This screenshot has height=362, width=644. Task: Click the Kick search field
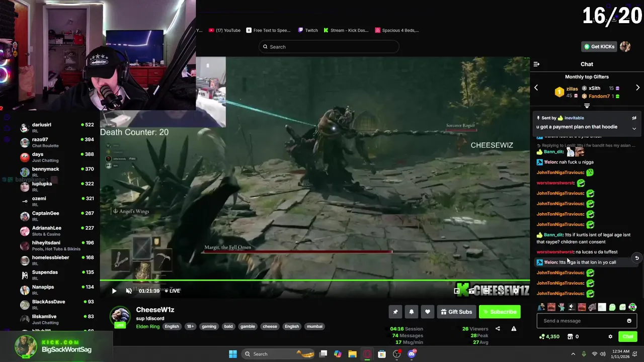pyautogui.click(x=329, y=47)
